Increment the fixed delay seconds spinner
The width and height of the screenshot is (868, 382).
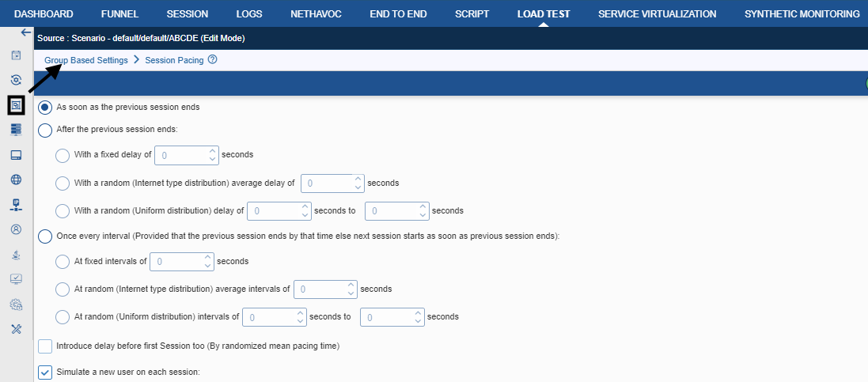pyautogui.click(x=212, y=150)
